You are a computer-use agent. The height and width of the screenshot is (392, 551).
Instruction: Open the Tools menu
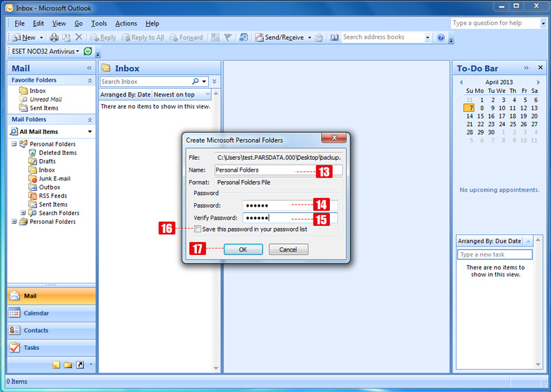(99, 23)
